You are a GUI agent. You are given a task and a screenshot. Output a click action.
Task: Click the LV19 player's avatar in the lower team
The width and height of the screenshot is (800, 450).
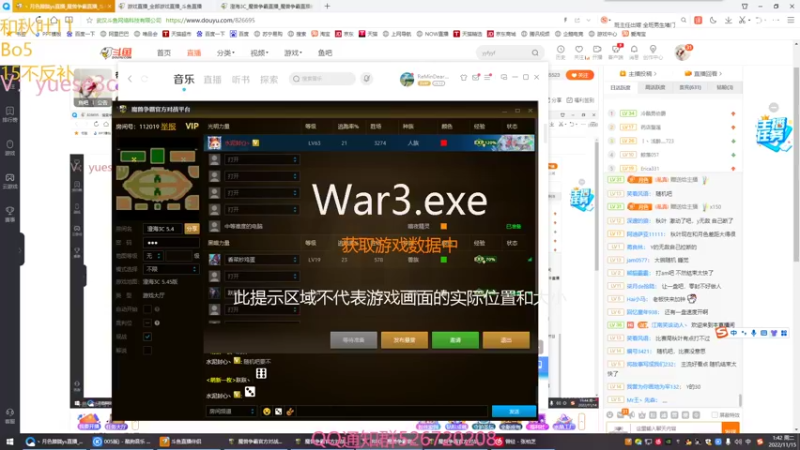214,260
